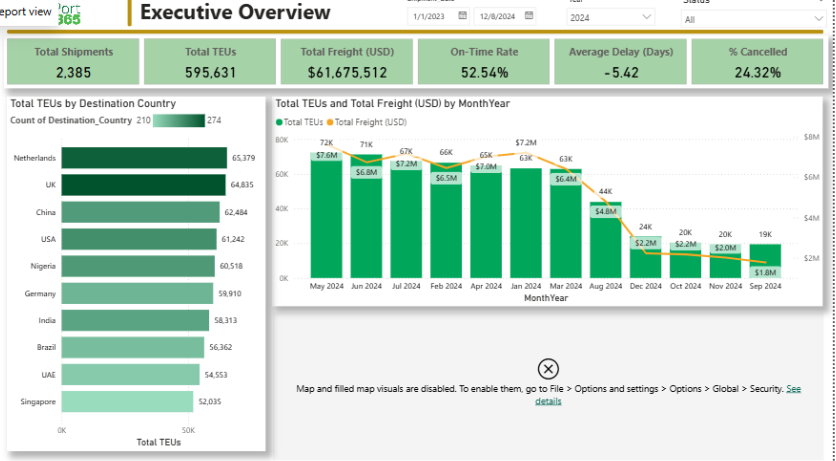Click the end date field showing 12/8/2024
This screenshot has width=836, height=461.
[505, 17]
